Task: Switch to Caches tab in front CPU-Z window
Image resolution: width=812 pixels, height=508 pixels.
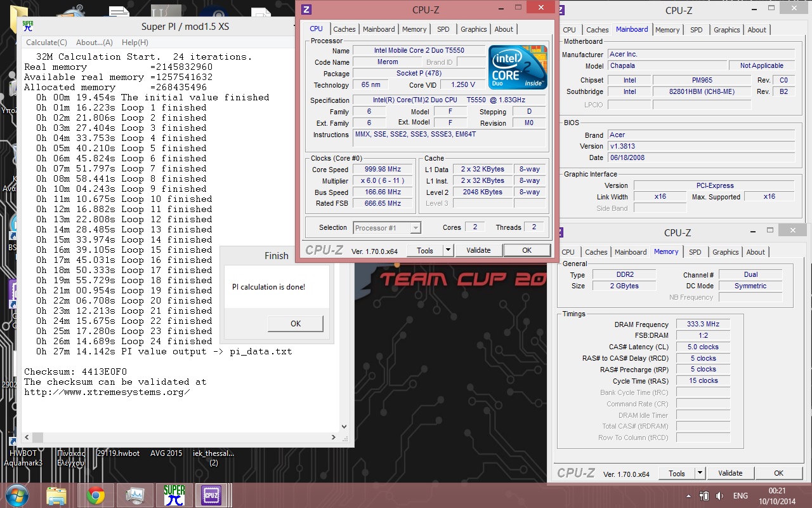Action: tap(344, 29)
